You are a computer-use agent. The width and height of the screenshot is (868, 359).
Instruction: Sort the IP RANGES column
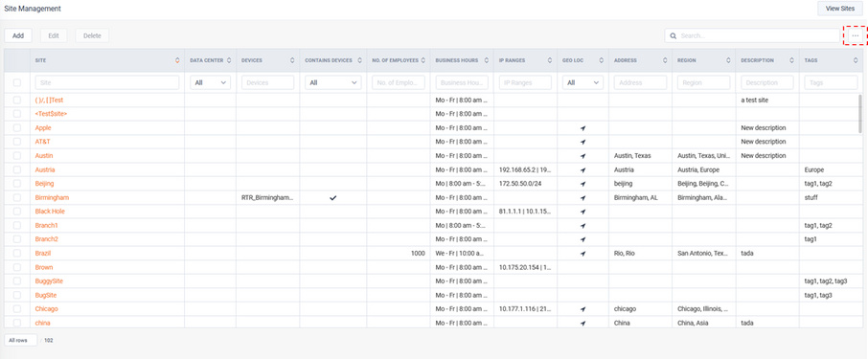point(550,60)
